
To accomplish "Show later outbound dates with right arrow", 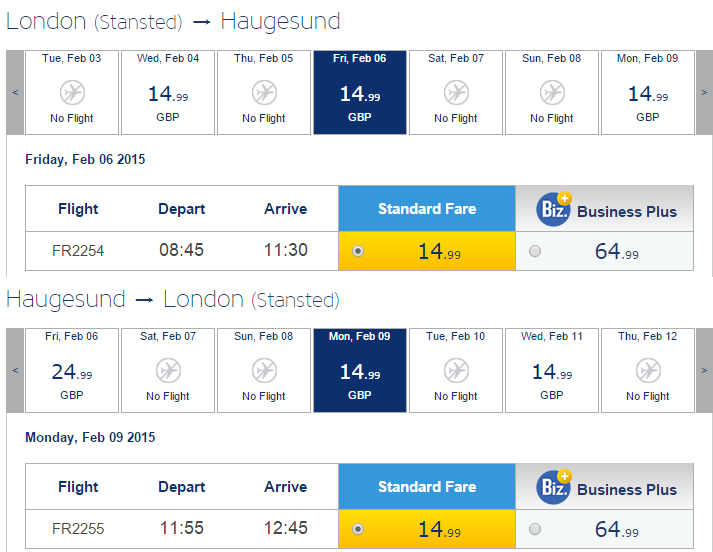I will tap(704, 92).
